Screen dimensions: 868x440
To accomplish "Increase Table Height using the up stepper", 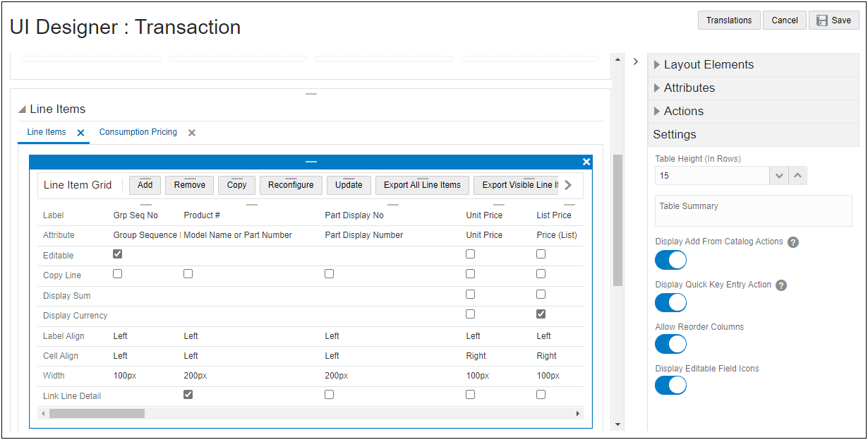I will [797, 175].
